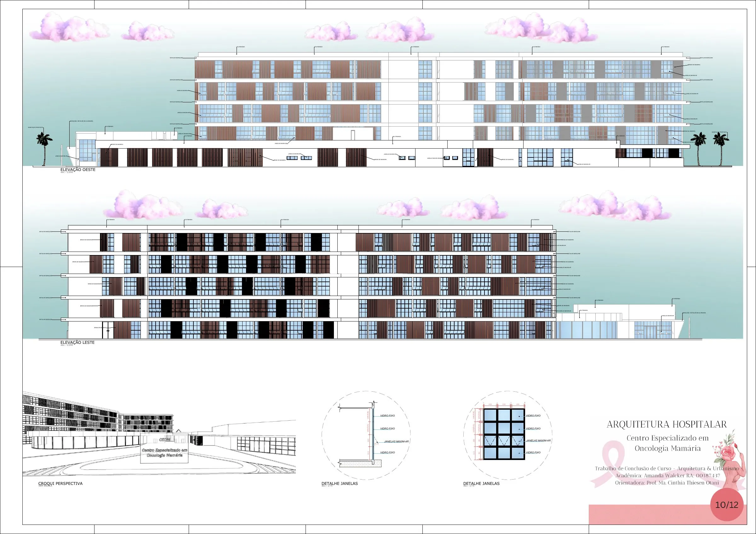Image resolution: width=756 pixels, height=534 pixels.
Task: Click the bottom "VIDRO FIXO" label beside window grid
Action: coord(533,453)
